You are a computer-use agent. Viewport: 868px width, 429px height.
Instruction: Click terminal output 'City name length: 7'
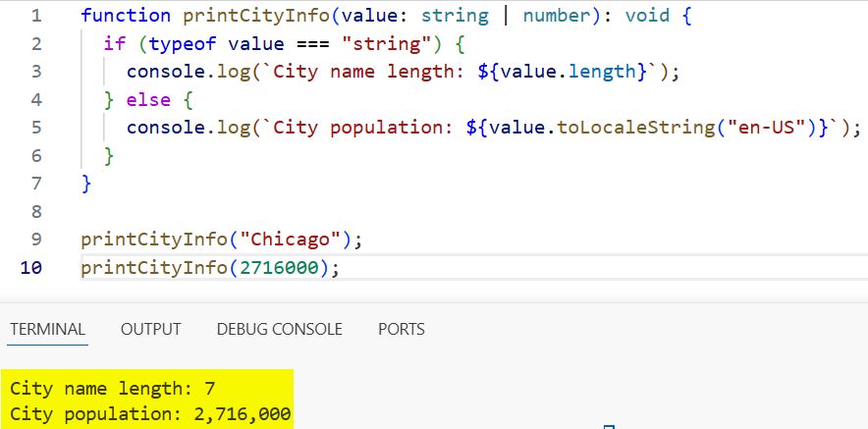point(112,388)
